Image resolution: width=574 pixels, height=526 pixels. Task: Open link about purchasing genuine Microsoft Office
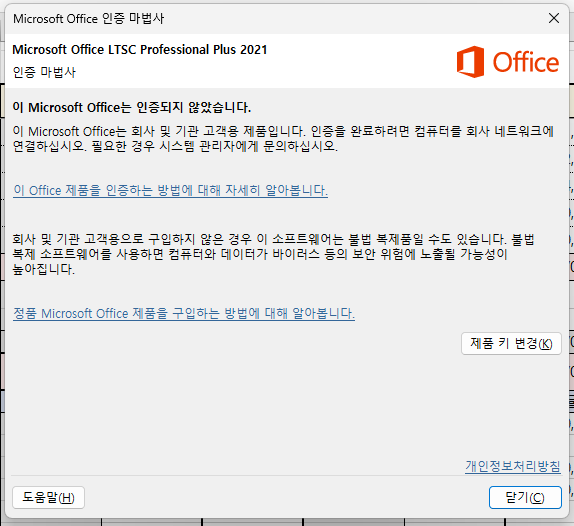coord(184,314)
